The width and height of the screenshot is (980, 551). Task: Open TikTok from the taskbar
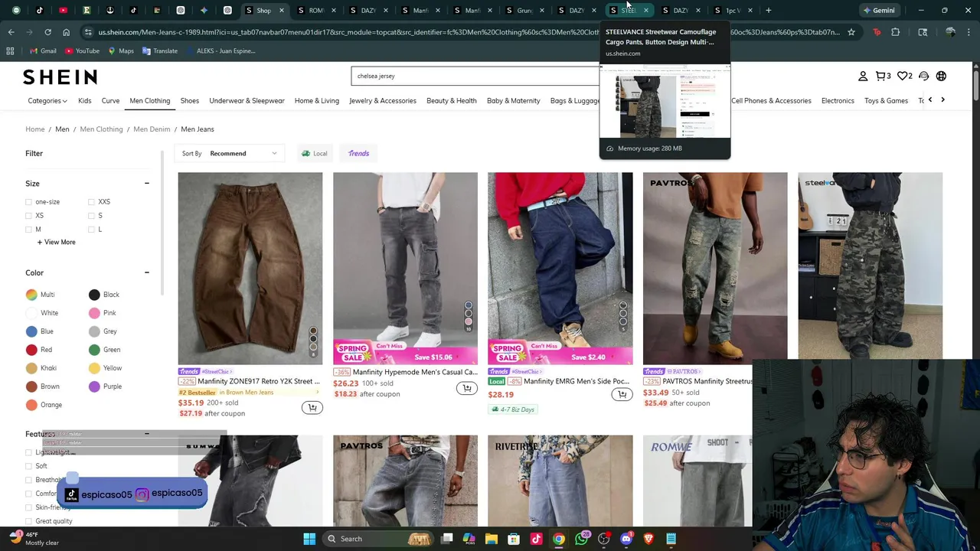pyautogui.click(x=536, y=539)
